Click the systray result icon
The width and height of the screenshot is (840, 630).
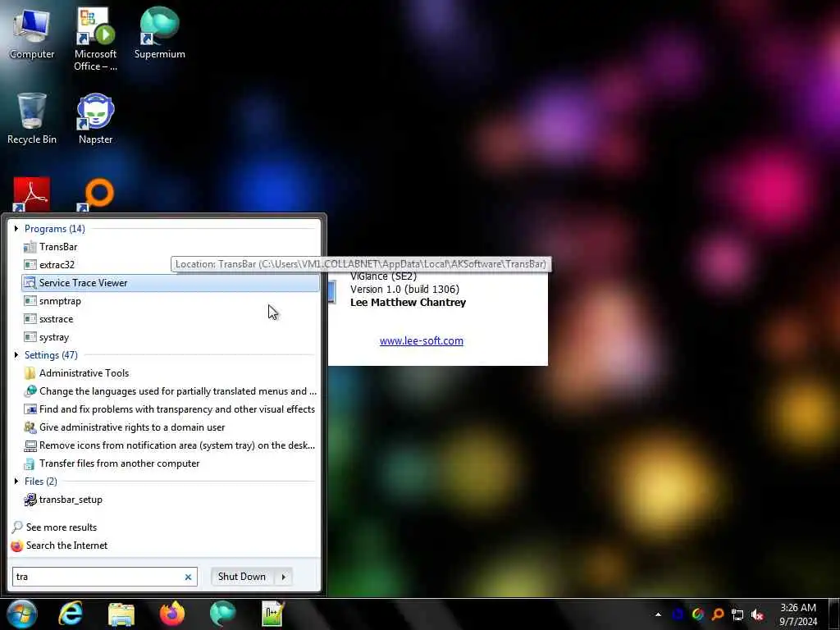tap(30, 337)
